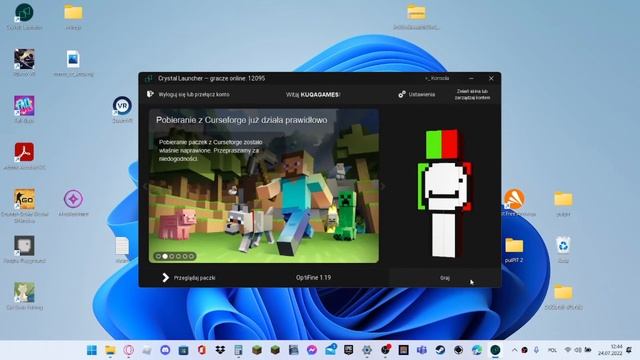Select Adobe Acrobat DC desktop shortcut

click(x=24, y=156)
